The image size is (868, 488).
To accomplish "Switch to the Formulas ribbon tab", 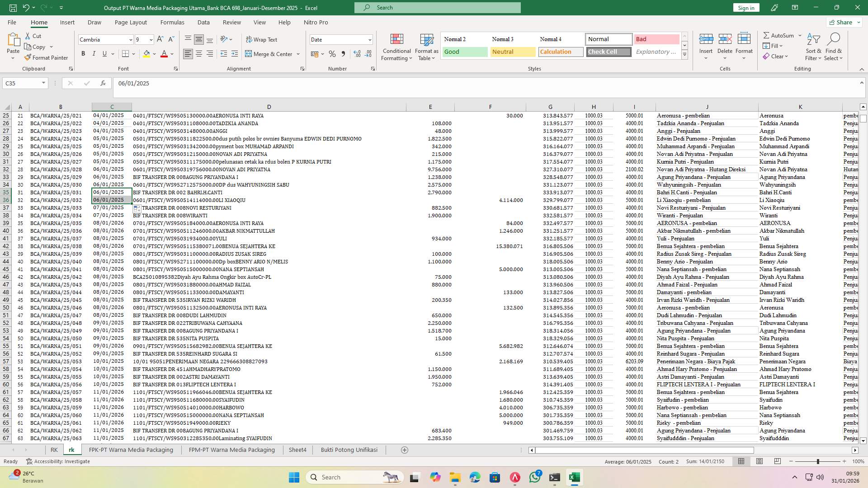I will [172, 22].
